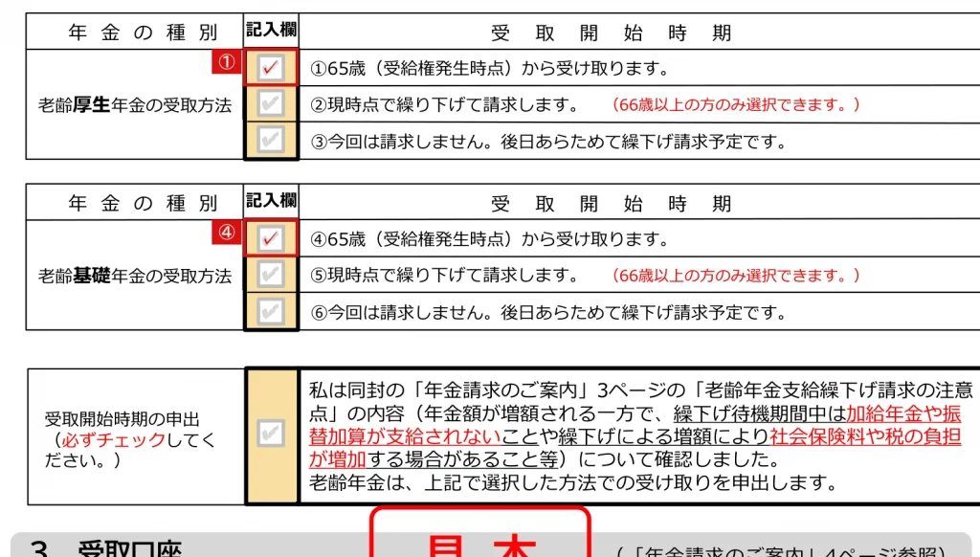Check box for ③今回は請求しません
980x557 pixels.
270,140
